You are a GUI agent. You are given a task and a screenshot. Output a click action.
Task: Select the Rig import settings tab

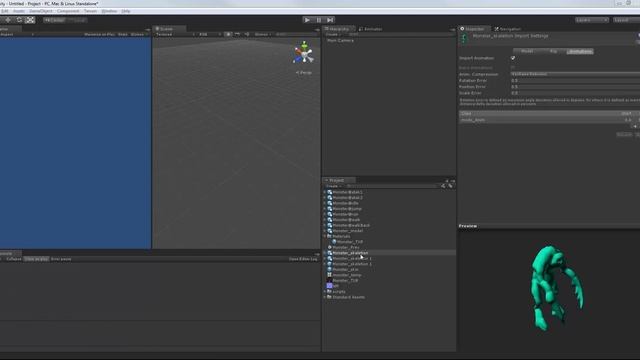coord(553,51)
